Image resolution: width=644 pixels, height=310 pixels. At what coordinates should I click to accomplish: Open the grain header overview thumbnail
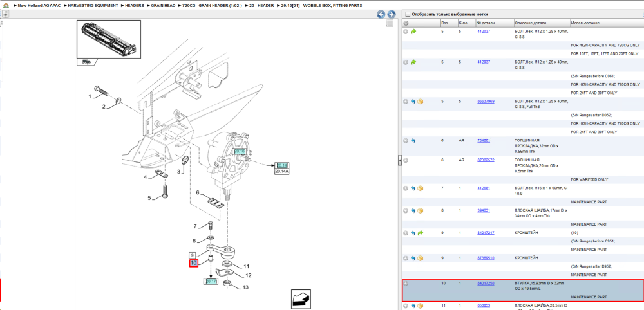(109, 39)
